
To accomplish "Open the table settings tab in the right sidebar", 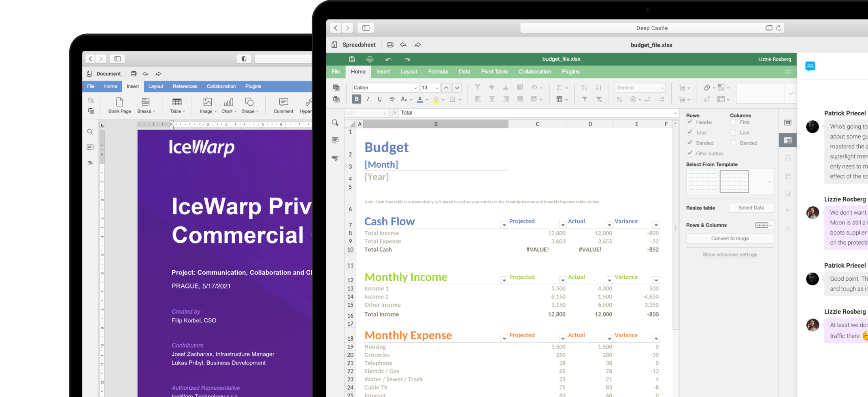I will tap(788, 140).
